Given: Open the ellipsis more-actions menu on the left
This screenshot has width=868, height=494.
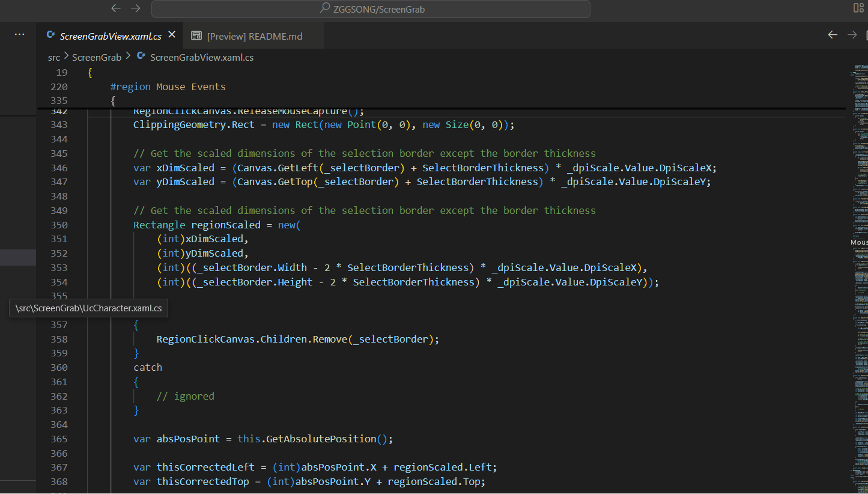Looking at the screenshot, I should (19, 34).
